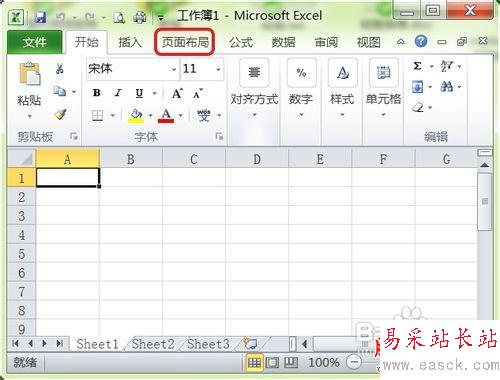Click the AutoSum sigma icon
500x380 pixels.
click(417, 66)
